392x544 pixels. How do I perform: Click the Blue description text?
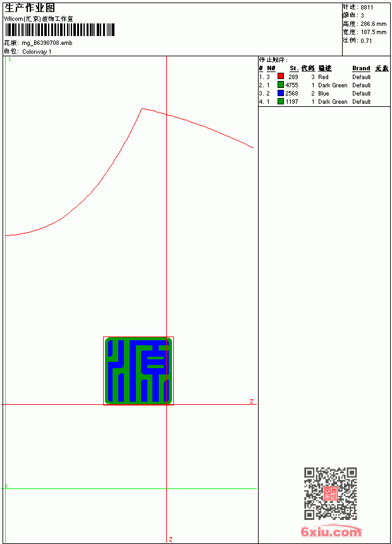coord(323,94)
